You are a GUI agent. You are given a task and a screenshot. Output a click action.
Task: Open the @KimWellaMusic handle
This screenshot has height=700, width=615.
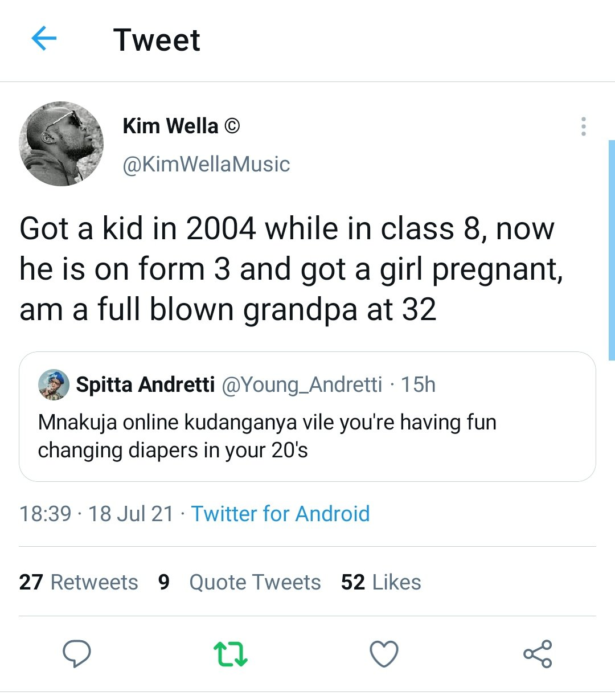(206, 164)
